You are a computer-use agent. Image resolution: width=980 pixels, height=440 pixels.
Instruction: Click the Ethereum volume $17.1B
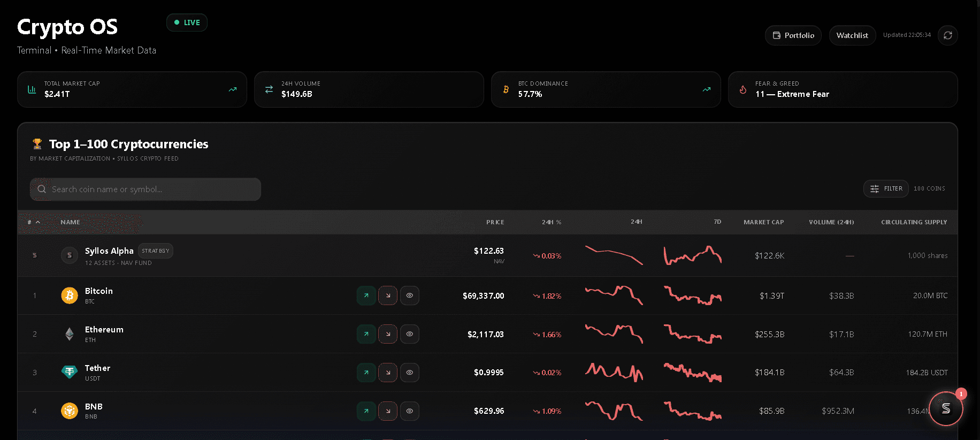coord(841,334)
